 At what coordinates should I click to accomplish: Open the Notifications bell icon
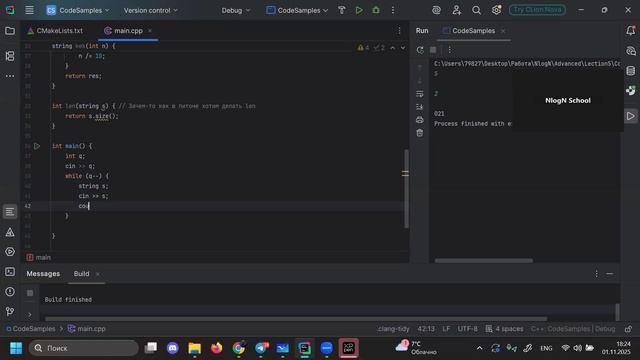click(x=631, y=31)
